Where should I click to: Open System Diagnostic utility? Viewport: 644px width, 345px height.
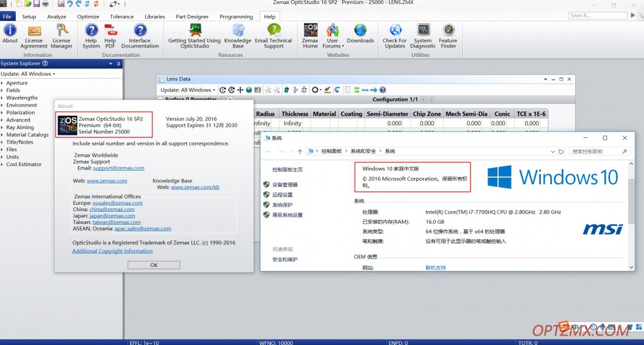422,36
